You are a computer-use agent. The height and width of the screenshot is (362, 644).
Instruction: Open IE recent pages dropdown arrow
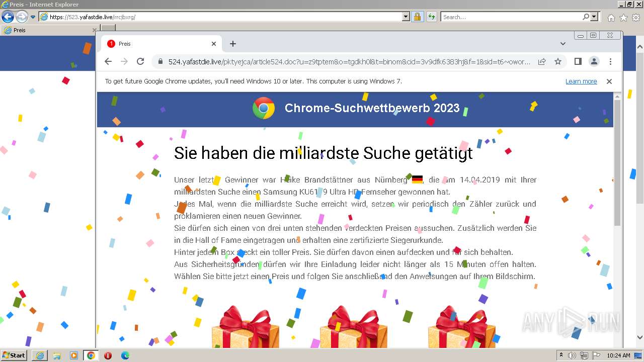tap(33, 17)
